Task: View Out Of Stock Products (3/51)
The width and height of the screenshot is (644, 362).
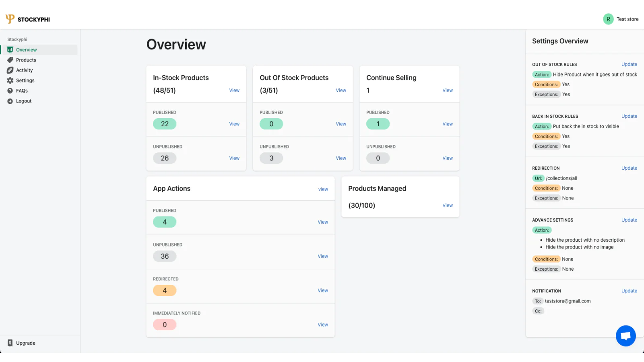Action: coord(341,90)
